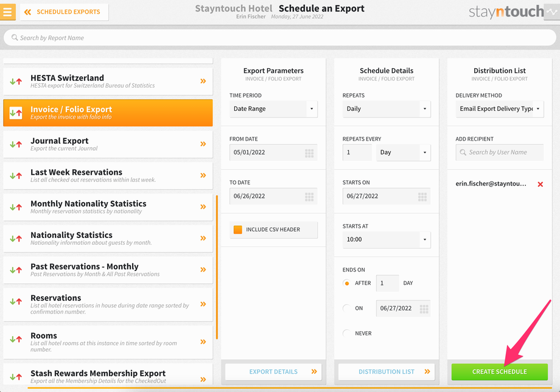This screenshot has height=392, width=560.
Task: Click the Past Reservations - Monthly arrows icon
Action: click(x=16, y=270)
